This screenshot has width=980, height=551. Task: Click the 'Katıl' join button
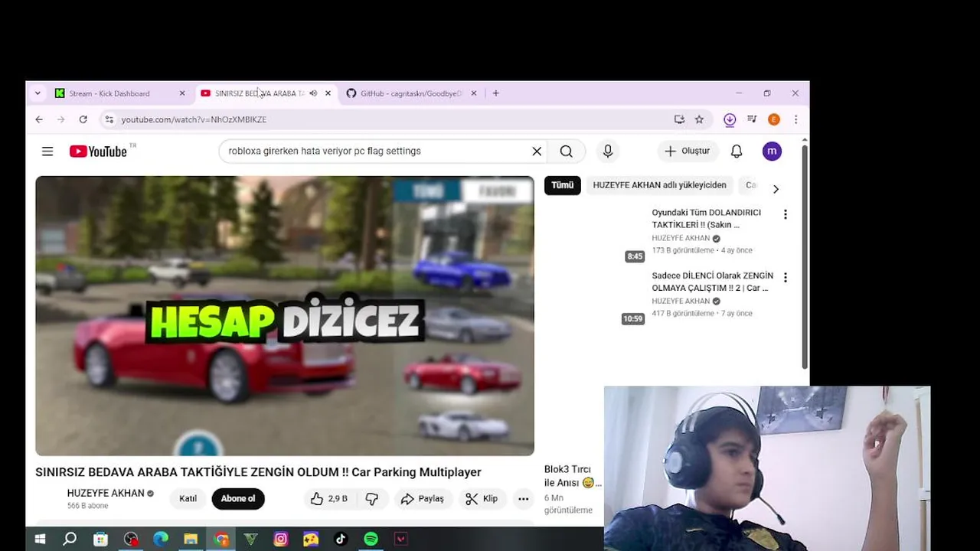click(x=188, y=499)
